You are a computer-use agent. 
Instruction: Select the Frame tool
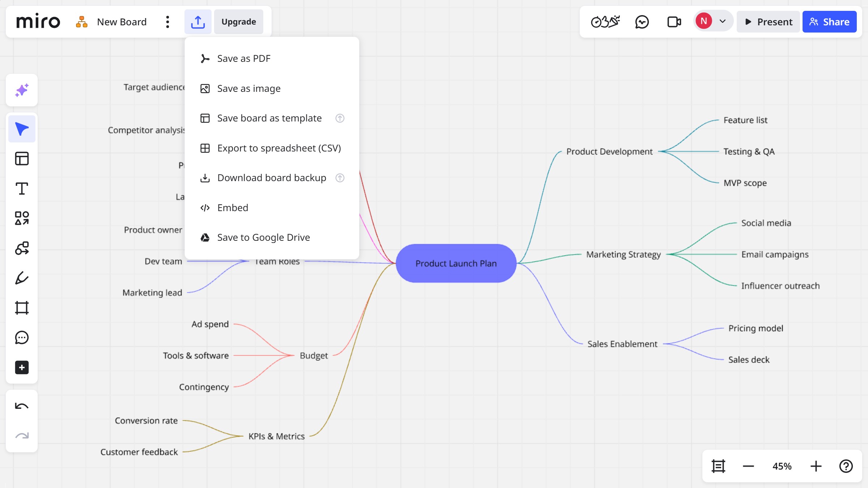coord(22,308)
